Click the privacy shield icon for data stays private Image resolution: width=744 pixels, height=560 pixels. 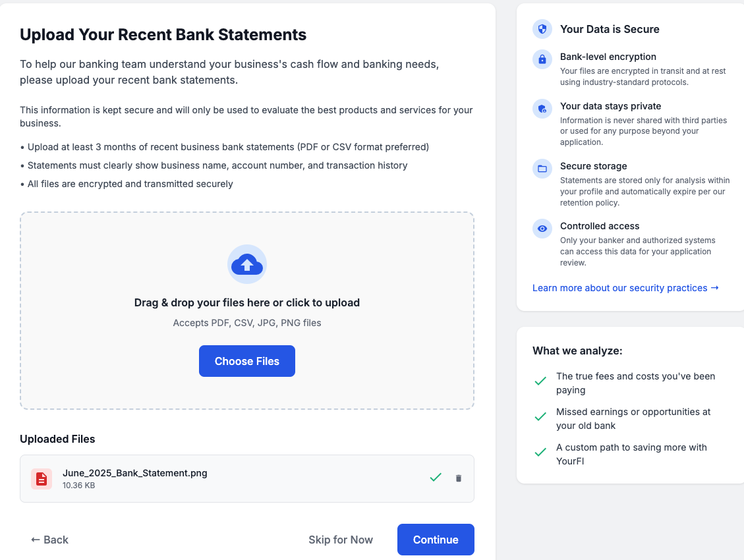(542, 109)
